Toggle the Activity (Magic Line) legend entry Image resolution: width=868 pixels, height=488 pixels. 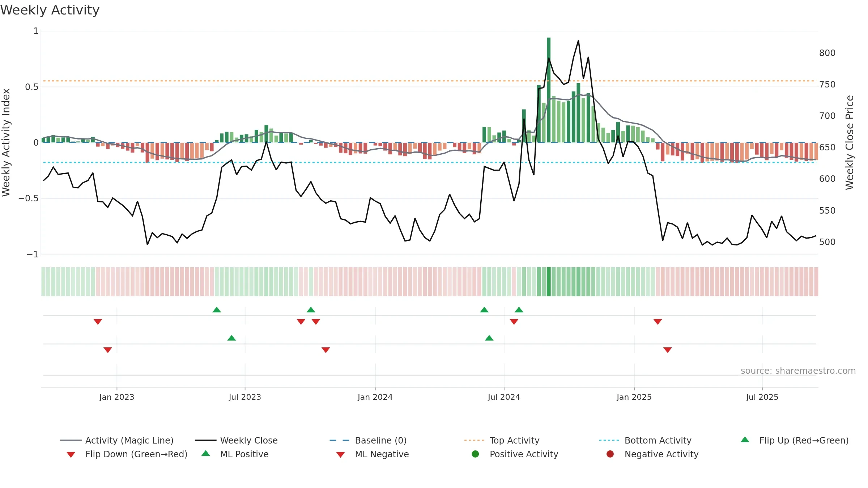(x=117, y=440)
